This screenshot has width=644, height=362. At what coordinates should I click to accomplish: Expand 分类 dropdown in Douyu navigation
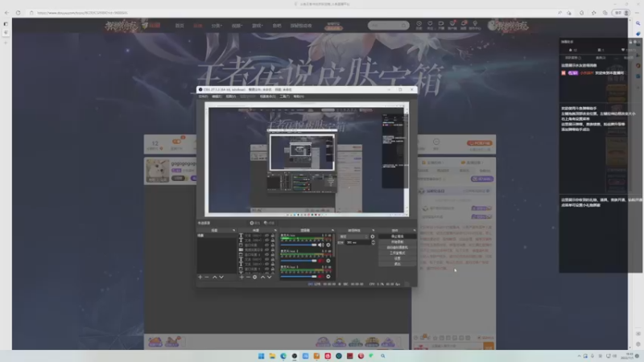coord(217,26)
